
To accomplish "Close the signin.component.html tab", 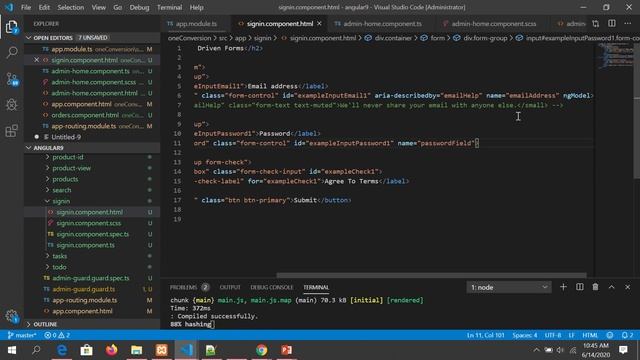I will pyautogui.click(x=319, y=24).
